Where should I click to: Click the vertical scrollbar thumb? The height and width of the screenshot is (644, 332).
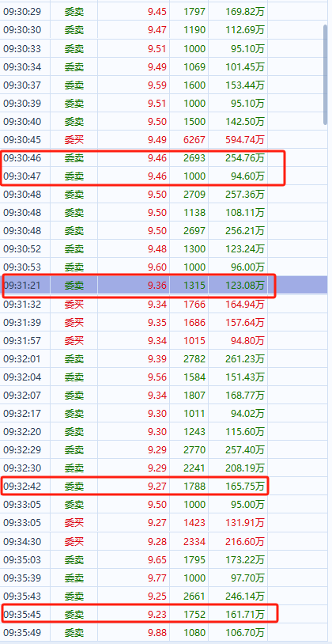point(326,74)
